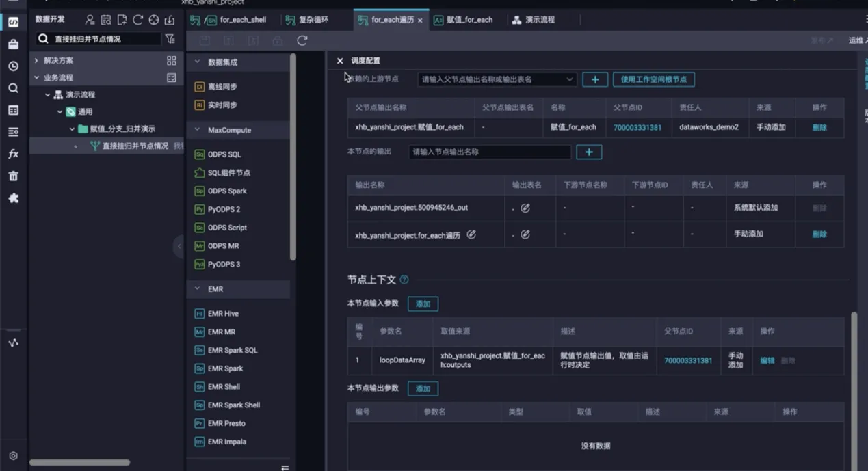This screenshot has width=868, height=471.
Task: Add node output with plus button
Action: click(x=589, y=152)
